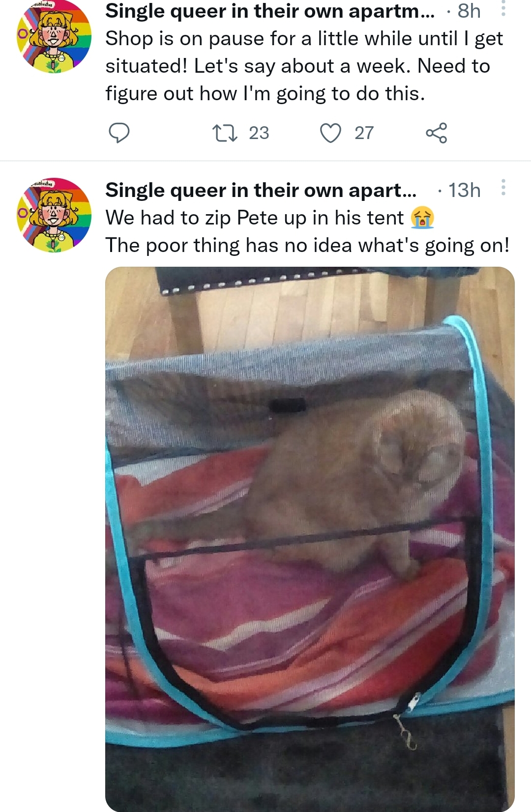Retweet the shop on pause tweet
Screen dimensions: 531x812
[224, 133]
